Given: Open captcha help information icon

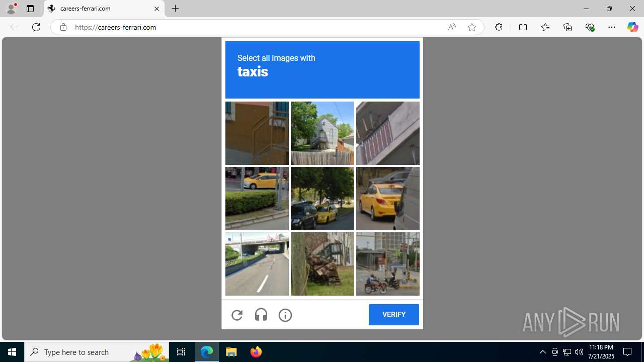Looking at the screenshot, I should tap(285, 315).
